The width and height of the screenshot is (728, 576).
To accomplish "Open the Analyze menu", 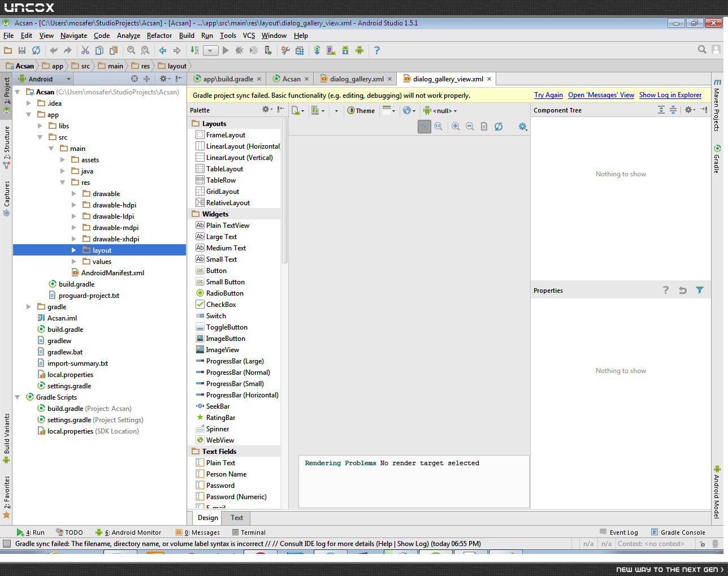I will point(128,36).
